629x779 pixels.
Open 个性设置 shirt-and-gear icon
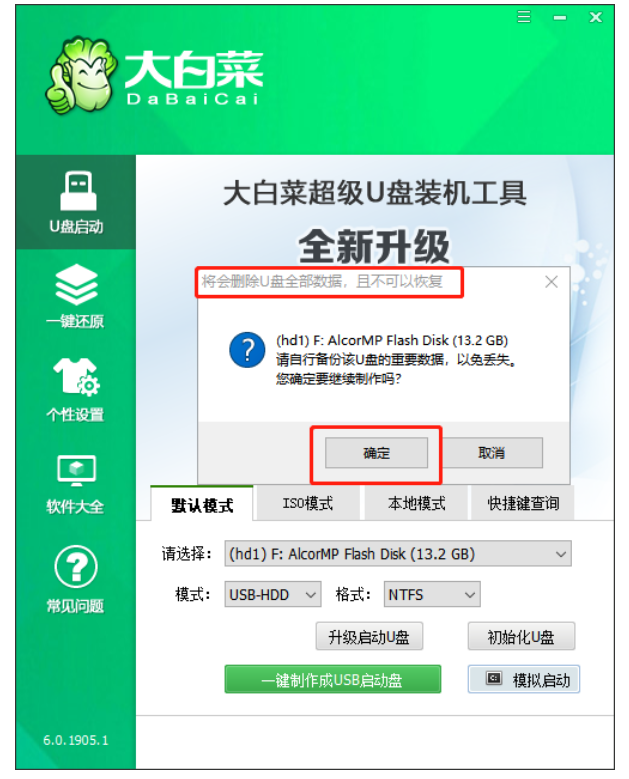76,377
